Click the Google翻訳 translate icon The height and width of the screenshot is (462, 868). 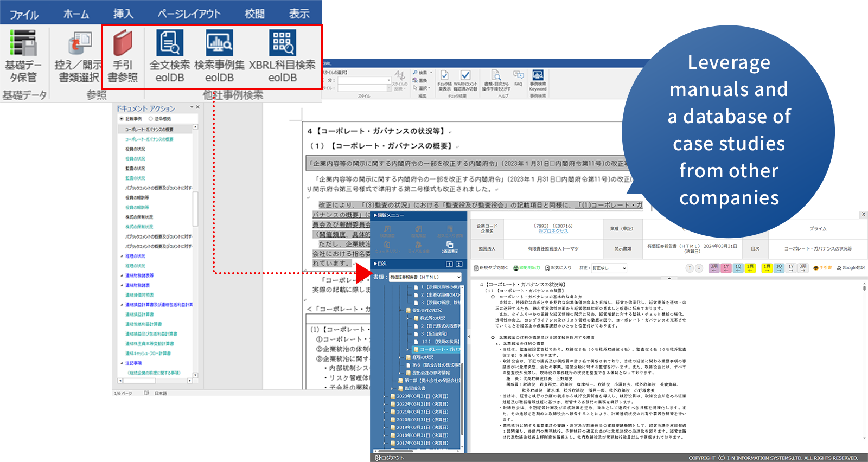(x=851, y=268)
